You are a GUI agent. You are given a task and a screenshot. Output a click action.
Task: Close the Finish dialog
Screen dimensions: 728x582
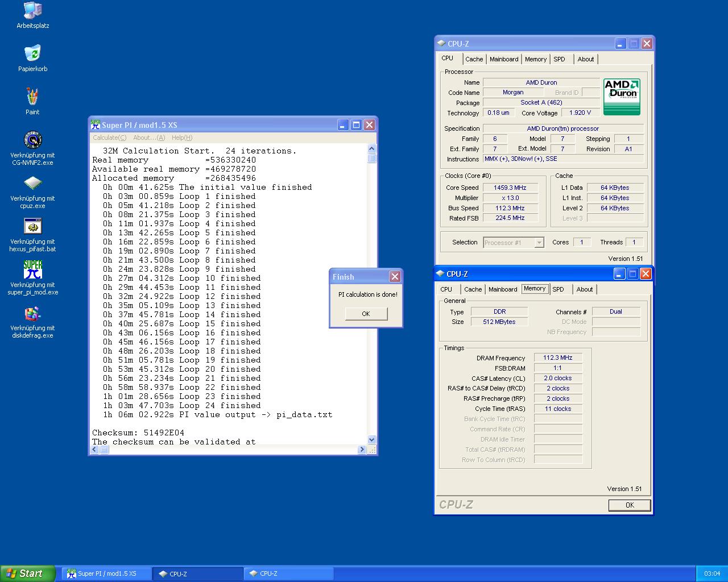[x=395, y=277]
